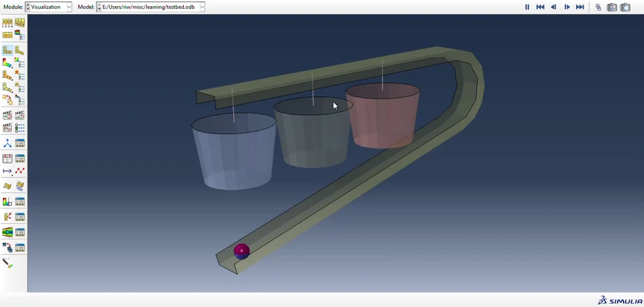
Task: Create Coordinate System (blue axes icon)
Action: point(7,143)
